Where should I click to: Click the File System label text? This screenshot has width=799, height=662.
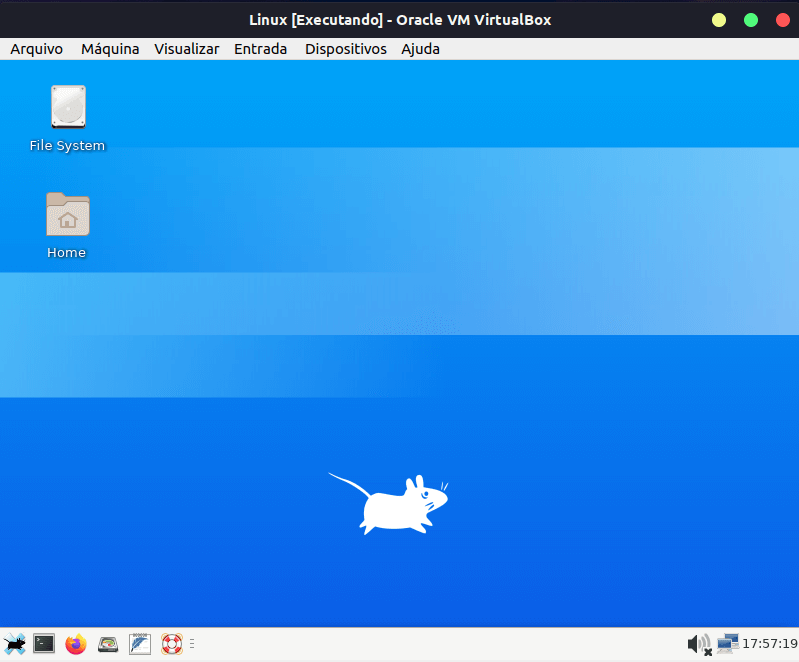point(67,146)
